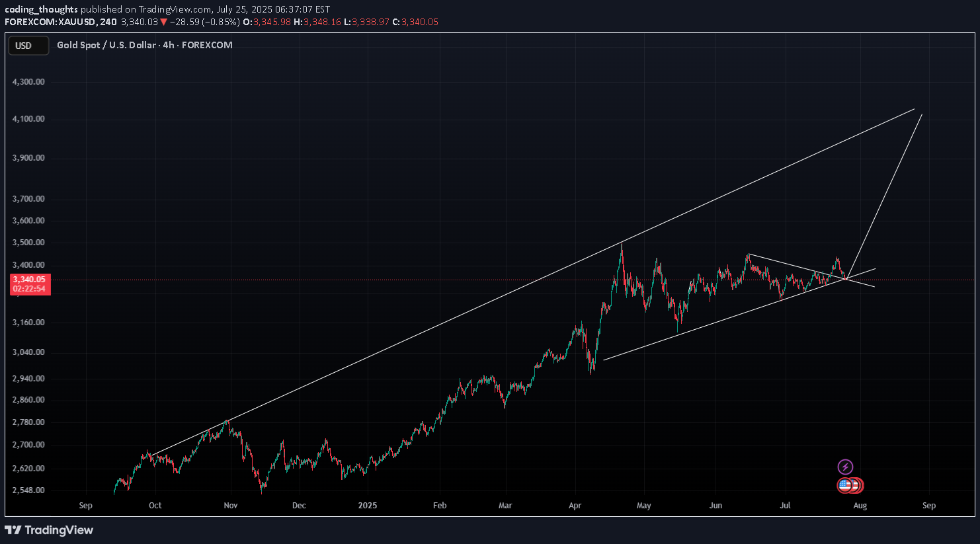Open the USD currency selector button
980x544 pixels.
tap(28, 46)
